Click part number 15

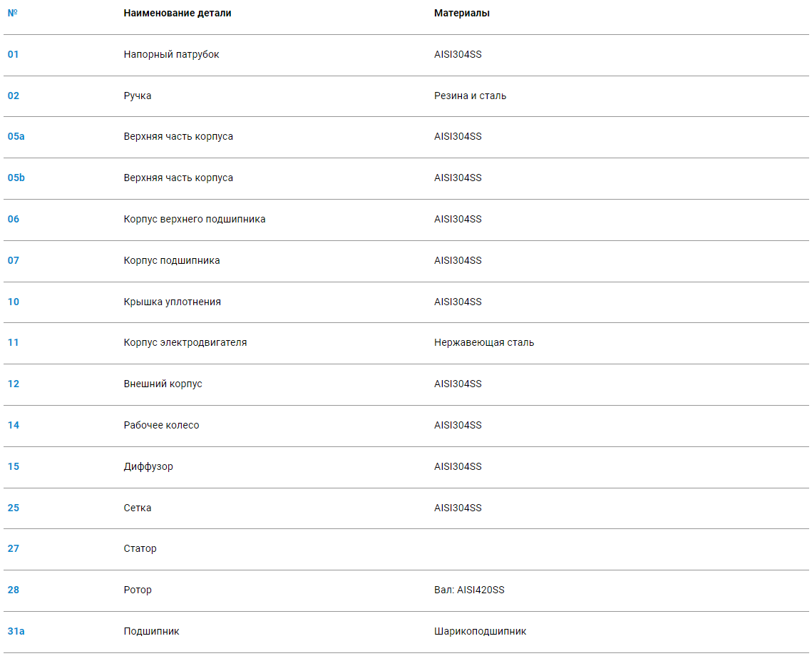pyautogui.click(x=14, y=466)
